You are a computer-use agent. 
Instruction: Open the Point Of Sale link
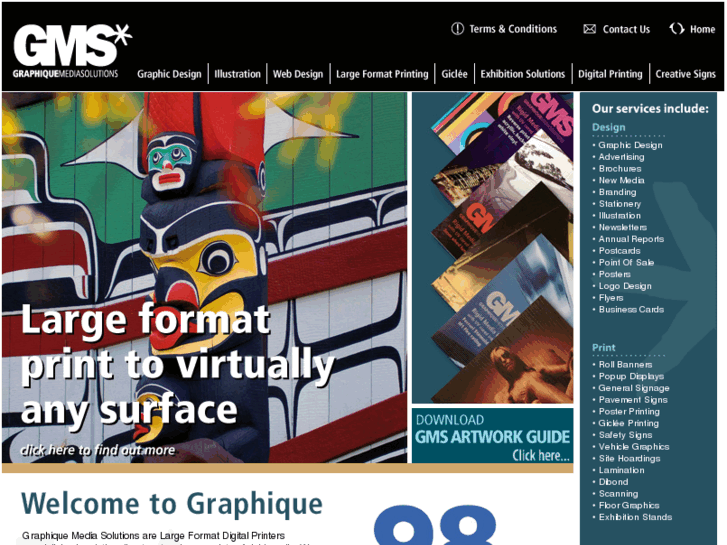[x=626, y=263]
